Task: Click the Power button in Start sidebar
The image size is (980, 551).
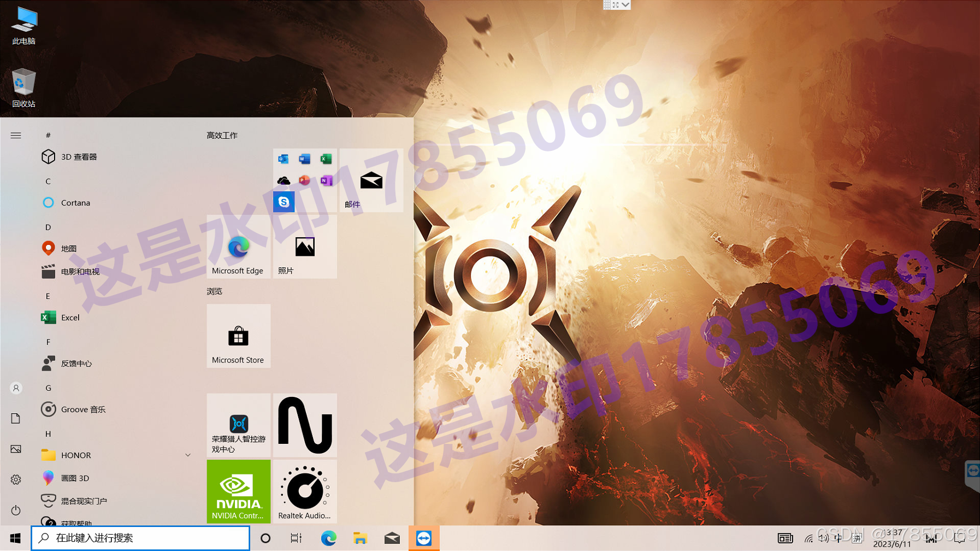Action: 16,511
